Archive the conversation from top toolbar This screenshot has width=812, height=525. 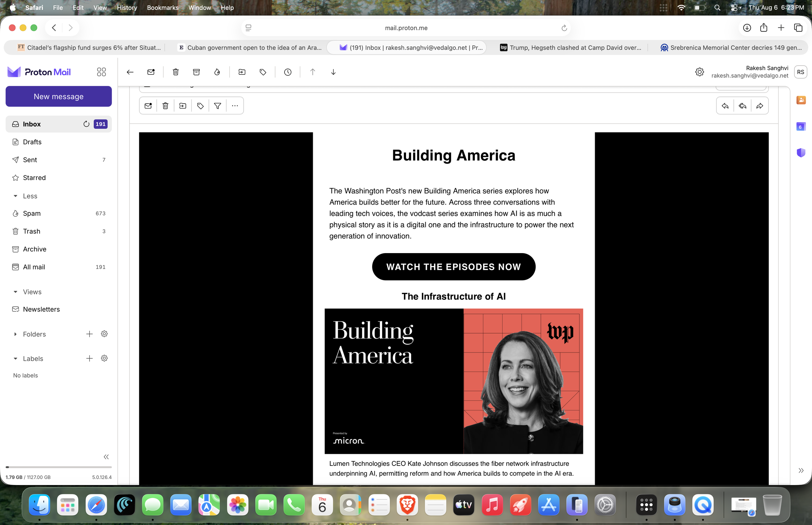point(196,72)
